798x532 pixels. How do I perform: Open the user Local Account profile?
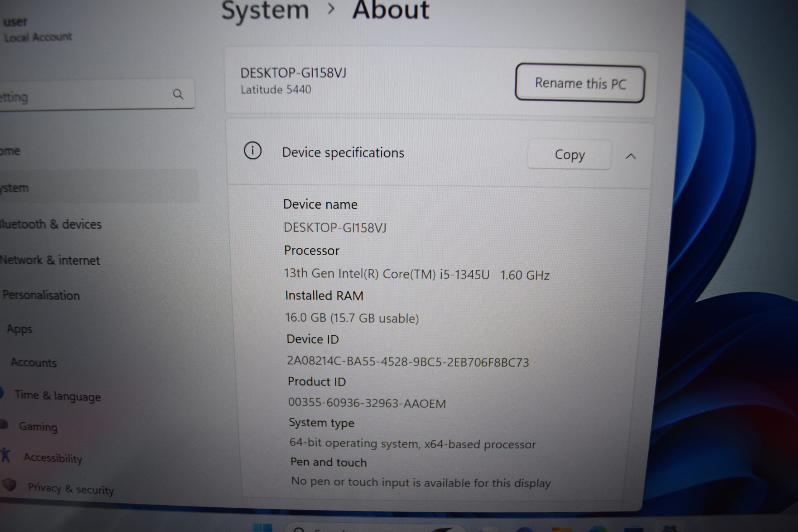37,30
